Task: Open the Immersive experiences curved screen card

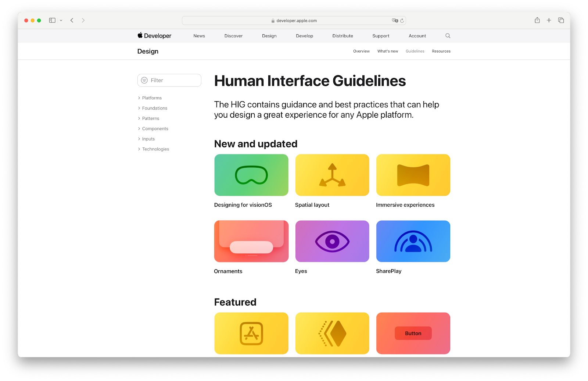Action: point(413,175)
